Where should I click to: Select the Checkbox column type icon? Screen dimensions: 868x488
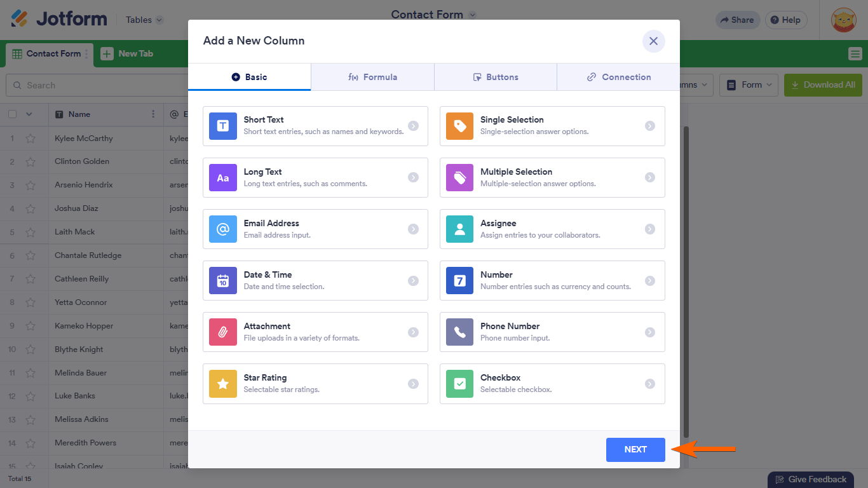tap(460, 384)
